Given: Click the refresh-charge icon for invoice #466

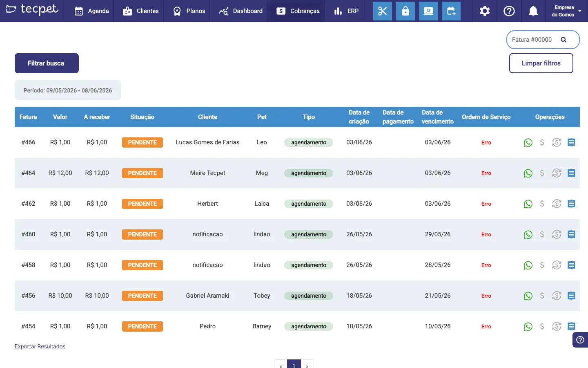Looking at the screenshot, I should tap(557, 142).
